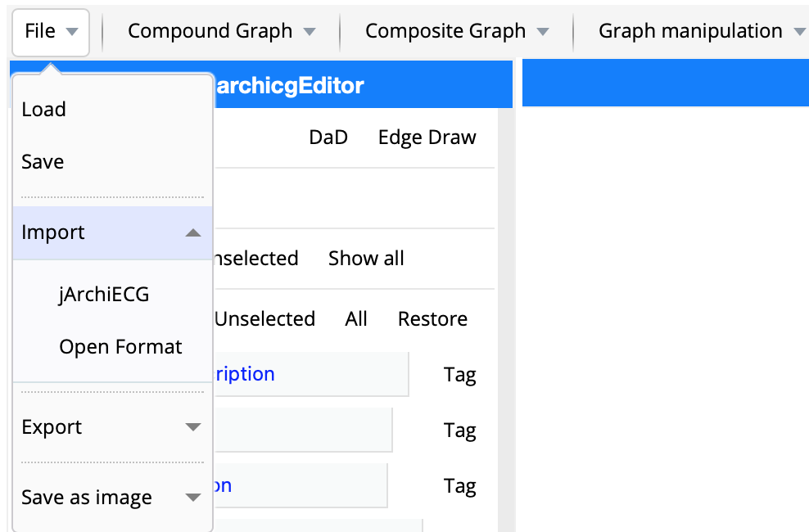Click the Restore button

pos(432,319)
